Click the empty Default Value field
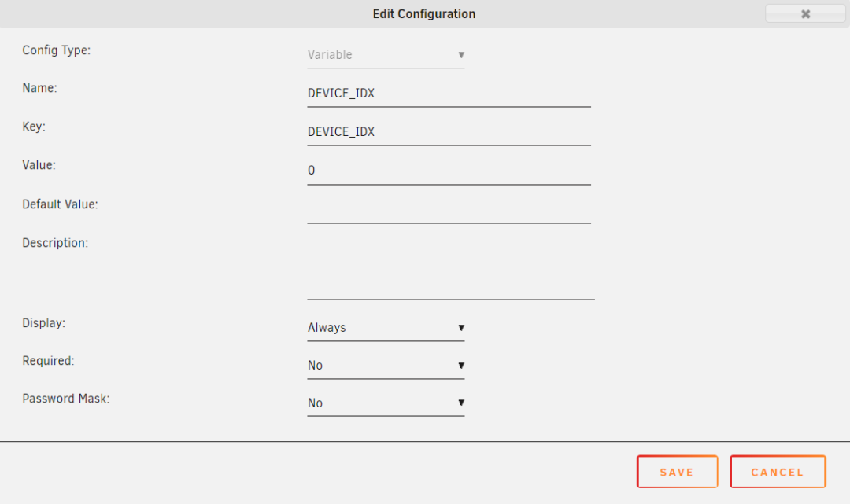This screenshot has height=504, width=850. point(449,210)
